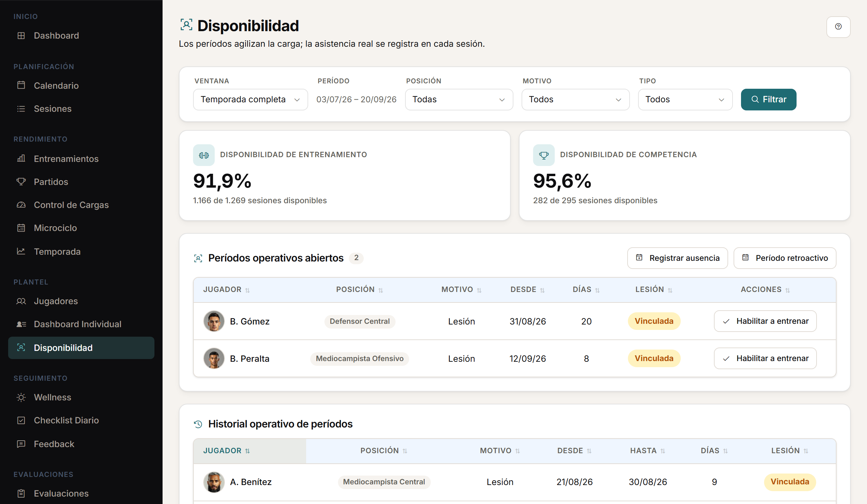Click the Disponibilidad icon in sidebar
Viewport: 867px width, 504px height.
pos(21,348)
